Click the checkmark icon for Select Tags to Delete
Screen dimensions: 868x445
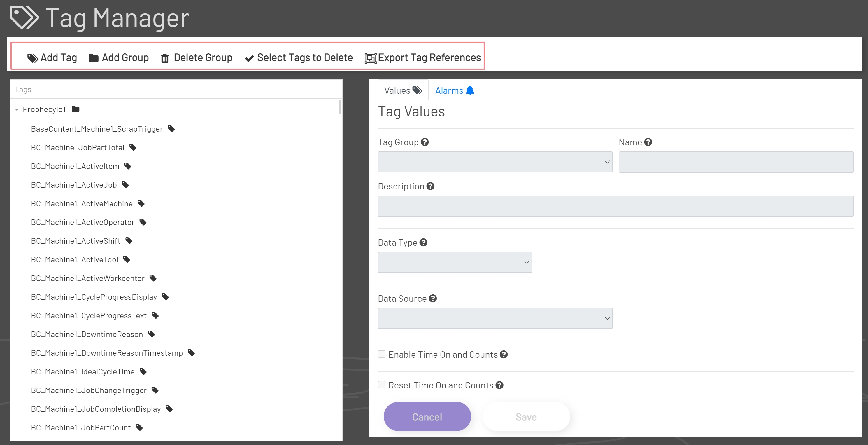pyautogui.click(x=249, y=58)
